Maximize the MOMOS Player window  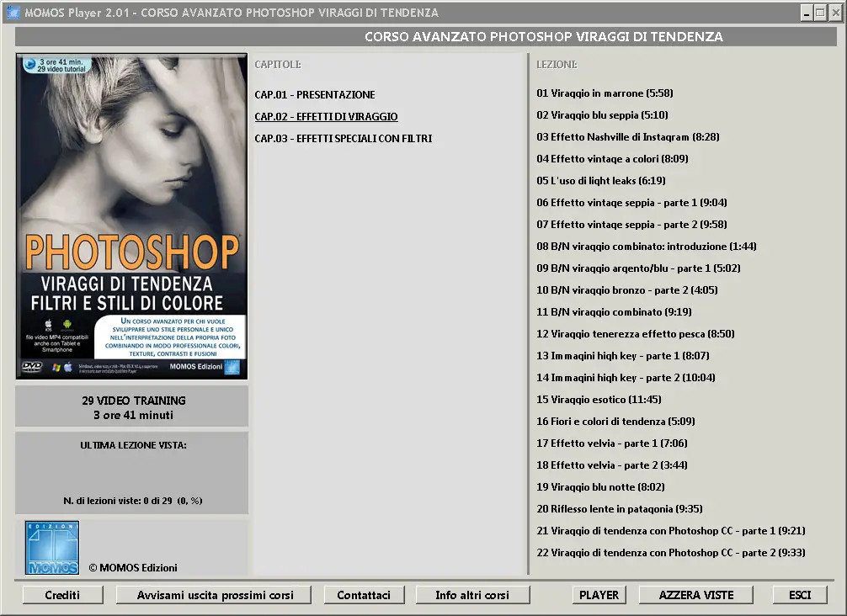(x=820, y=13)
